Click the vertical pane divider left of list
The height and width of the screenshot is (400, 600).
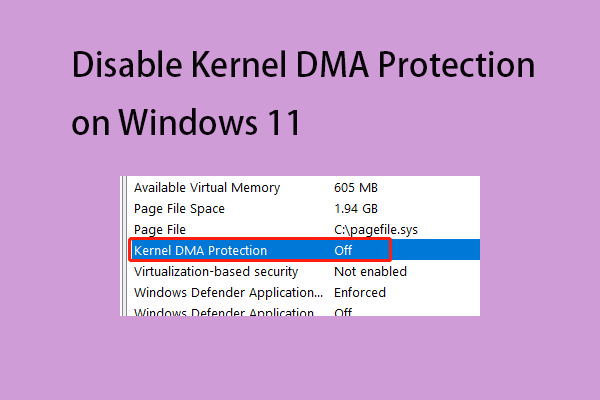pyautogui.click(x=124, y=247)
